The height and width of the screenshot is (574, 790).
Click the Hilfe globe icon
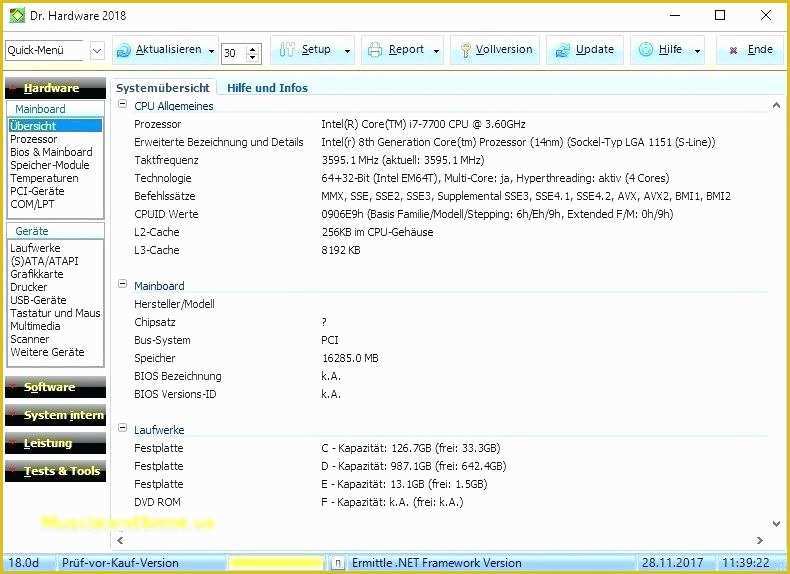pos(646,49)
